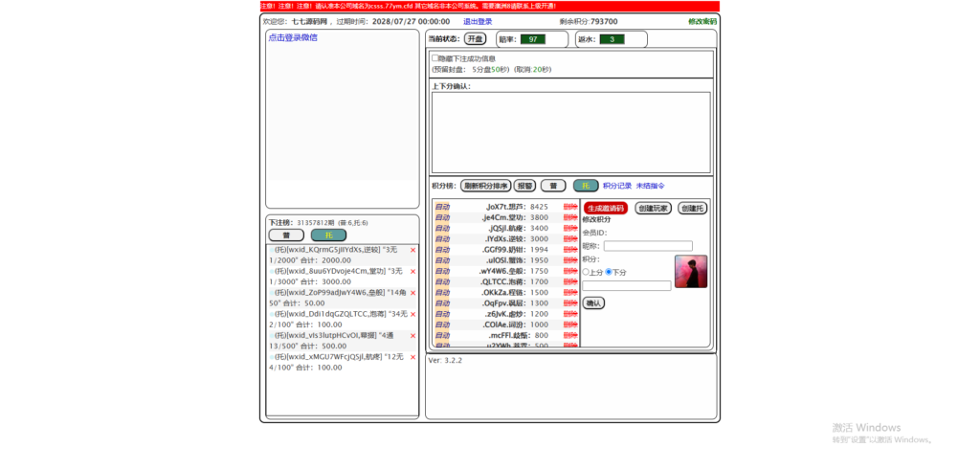Toggle 自动 on the ulOSl row
Viewport: 980px width, 470px height.
[442, 260]
